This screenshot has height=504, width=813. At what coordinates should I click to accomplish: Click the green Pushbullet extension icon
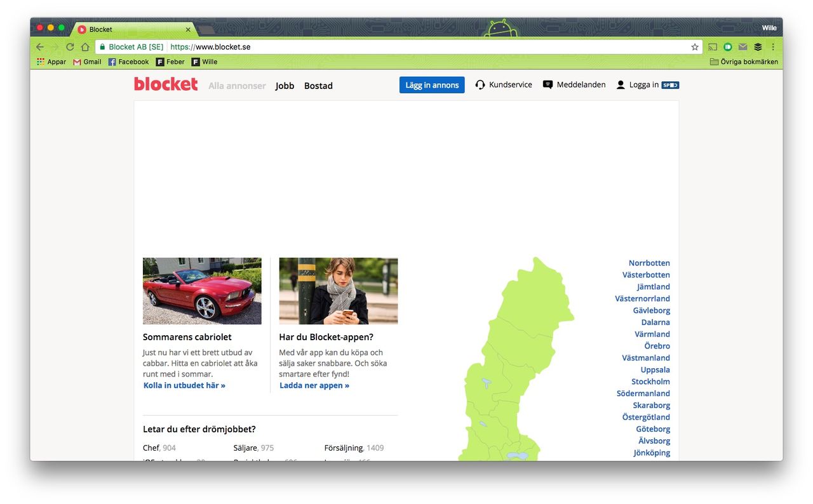point(727,46)
